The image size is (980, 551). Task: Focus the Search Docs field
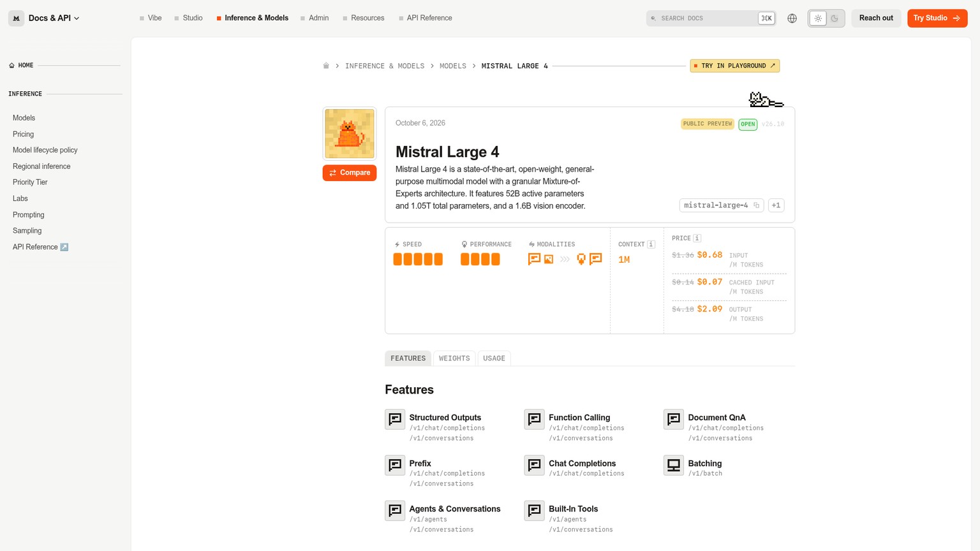[x=711, y=18]
